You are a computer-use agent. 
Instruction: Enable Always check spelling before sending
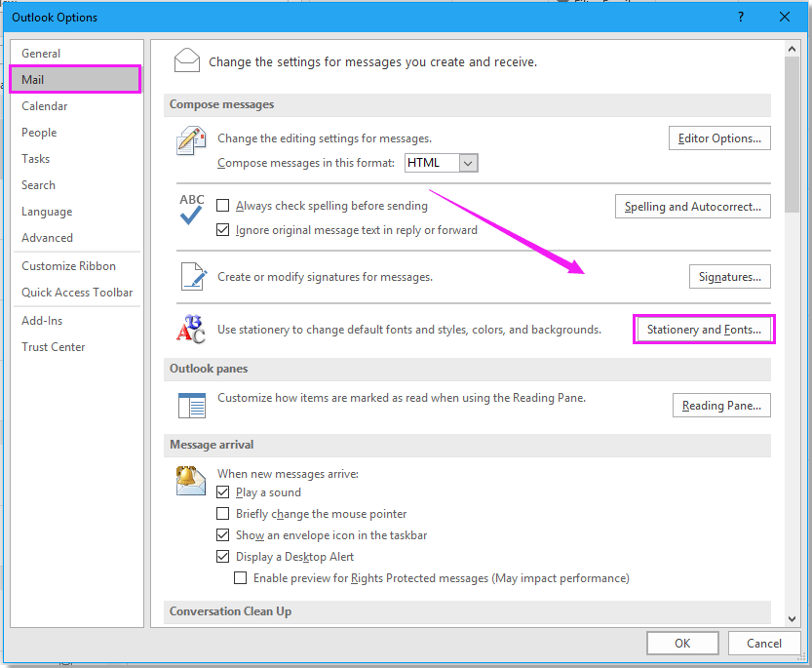point(223,206)
